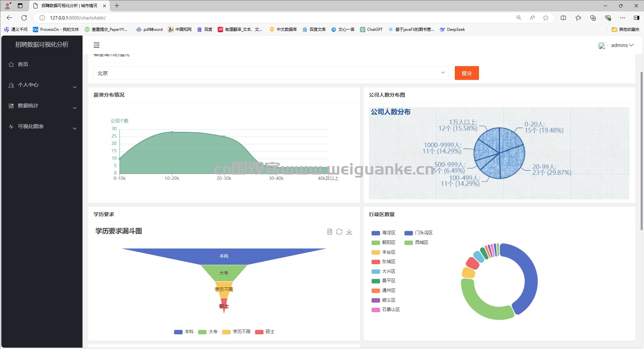Open the 北京 city dropdown
Screen dimensions: 644x349
pos(271,73)
